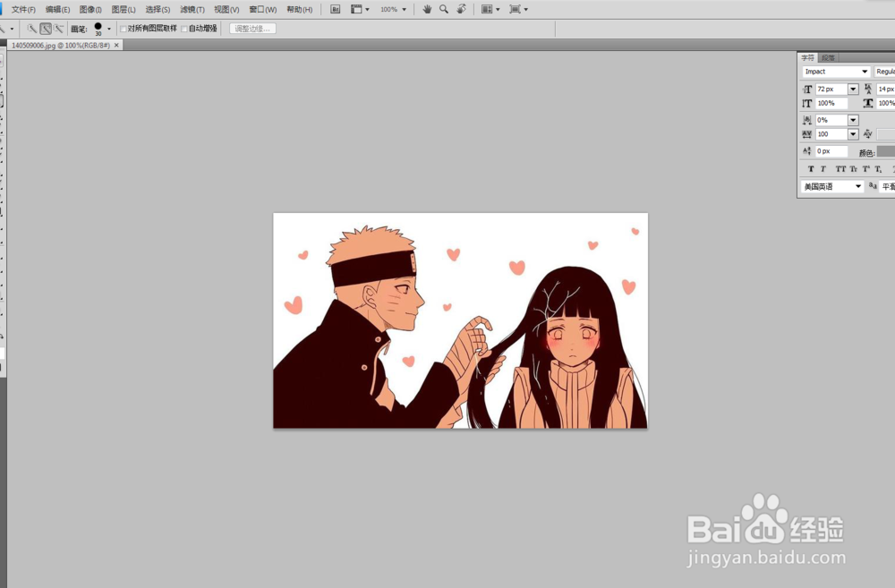895x588 pixels.
Task: Toggle Faux Italic text style
Action: [x=823, y=169]
